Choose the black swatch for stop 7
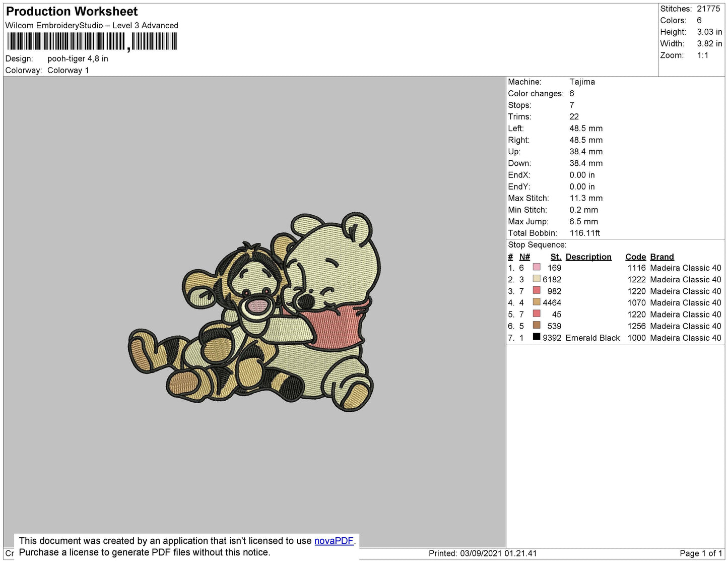The height and width of the screenshot is (563, 728). click(x=537, y=337)
